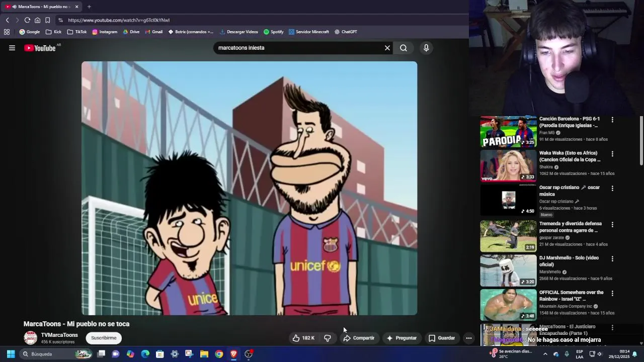Open the Instagram bookmark
The width and height of the screenshot is (644, 362).
tap(105, 32)
